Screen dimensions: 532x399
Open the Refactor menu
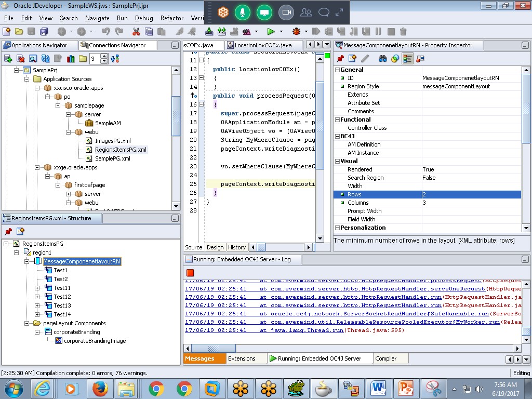click(171, 18)
